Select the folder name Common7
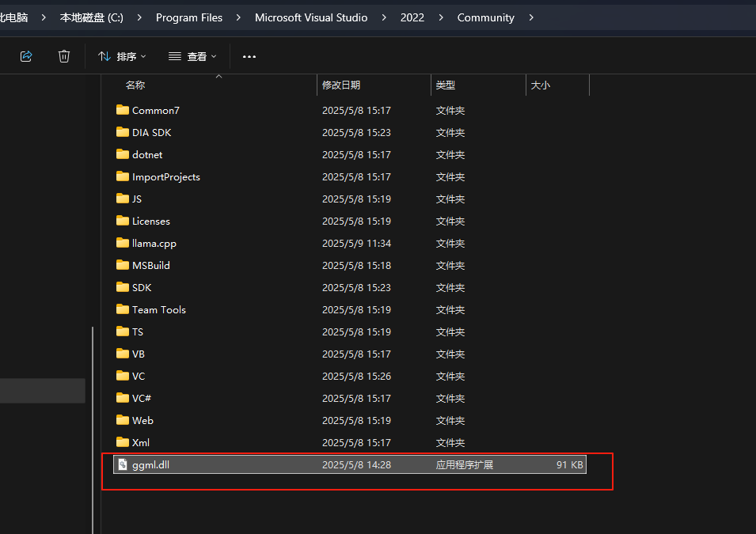This screenshot has width=756, height=534. [x=156, y=111]
